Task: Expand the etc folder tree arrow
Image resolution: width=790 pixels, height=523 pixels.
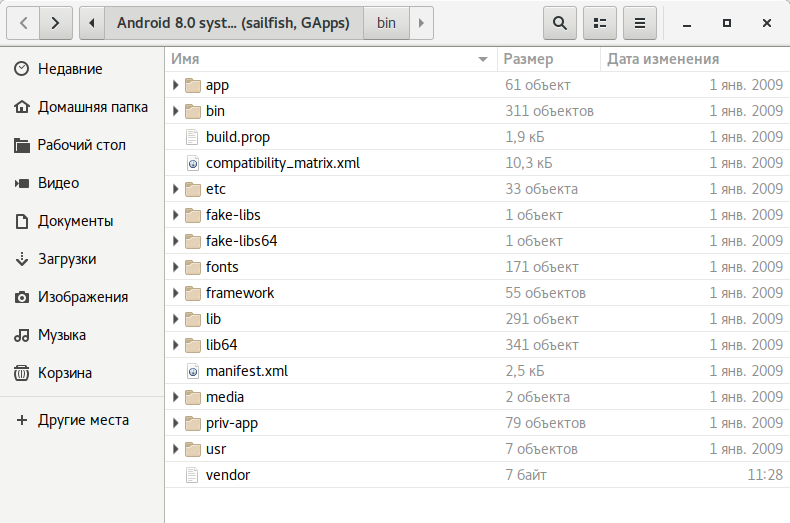Action: click(x=175, y=189)
